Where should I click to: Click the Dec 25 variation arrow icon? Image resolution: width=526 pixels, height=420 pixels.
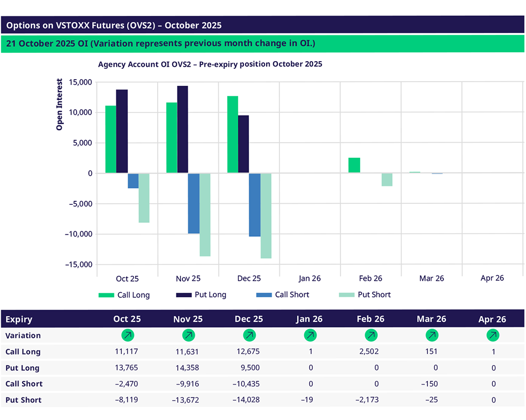pos(249,335)
